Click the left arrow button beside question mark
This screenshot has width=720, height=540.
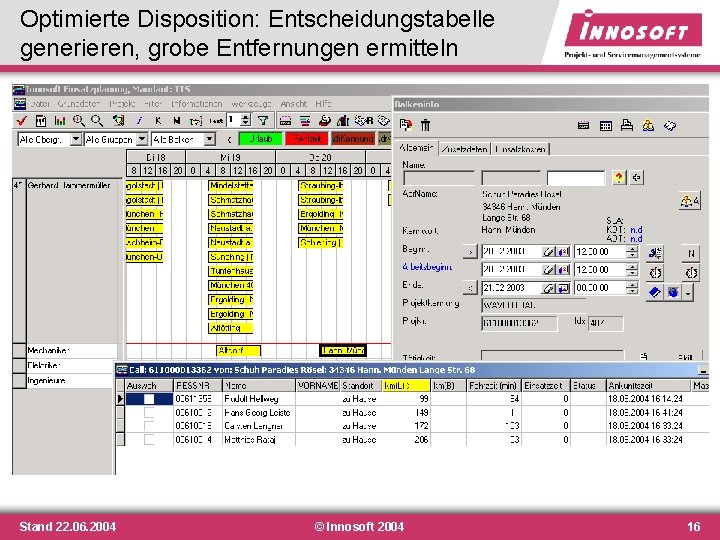coord(636,177)
